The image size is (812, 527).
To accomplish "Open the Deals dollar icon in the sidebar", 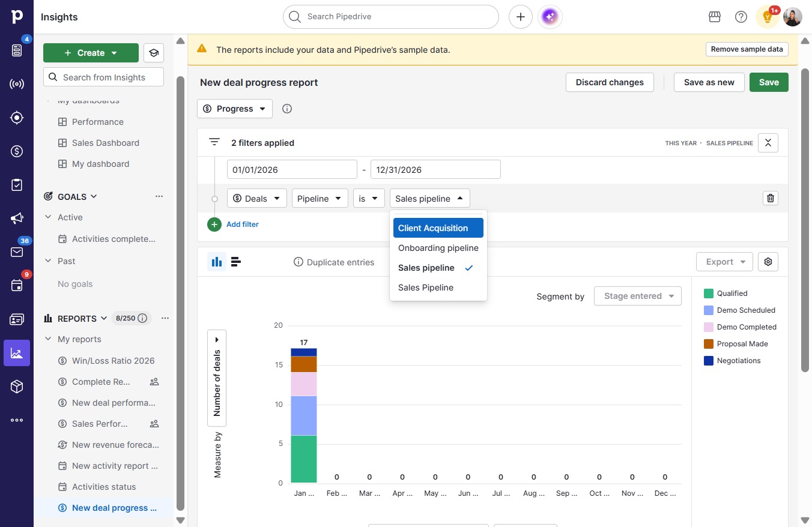I will [17, 151].
